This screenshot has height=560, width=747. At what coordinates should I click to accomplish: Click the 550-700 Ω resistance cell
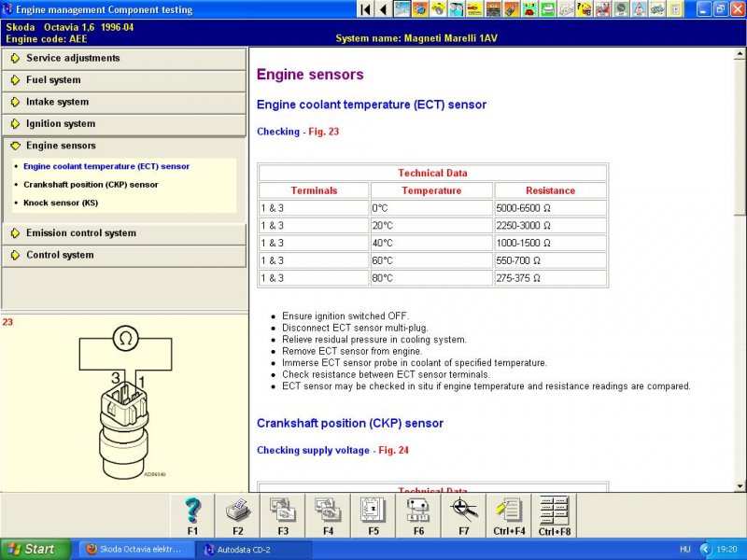click(550, 260)
